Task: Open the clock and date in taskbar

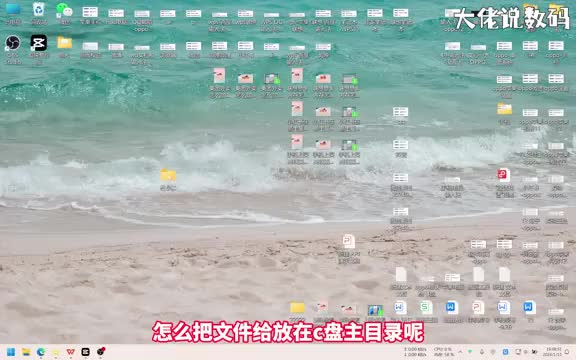Action: tap(553, 352)
